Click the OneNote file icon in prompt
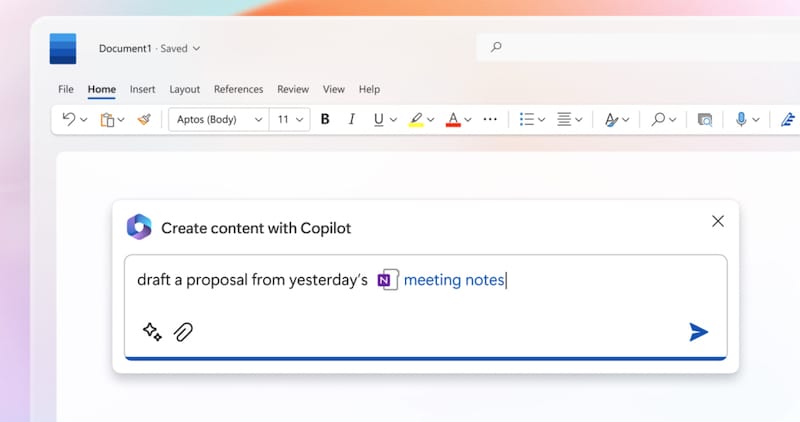The height and width of the screenshot is (422, 800). pos(388,280)
